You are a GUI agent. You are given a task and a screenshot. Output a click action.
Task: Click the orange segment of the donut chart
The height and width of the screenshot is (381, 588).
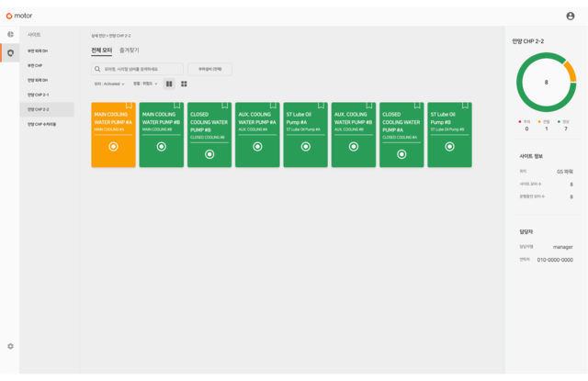[571, 71]
